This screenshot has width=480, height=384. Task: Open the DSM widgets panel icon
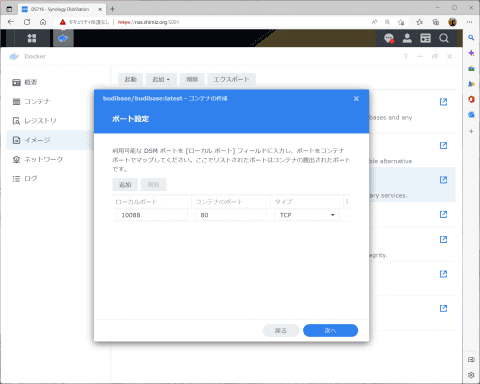425,38
